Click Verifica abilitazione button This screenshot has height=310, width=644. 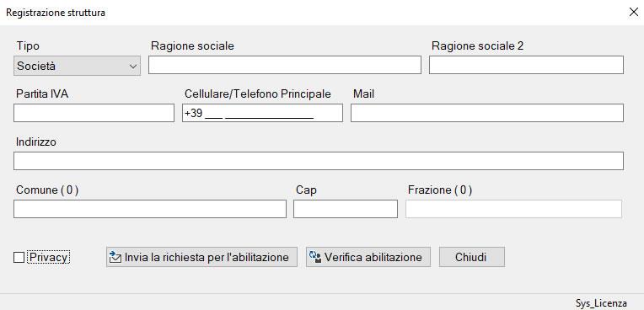[368, 257]
